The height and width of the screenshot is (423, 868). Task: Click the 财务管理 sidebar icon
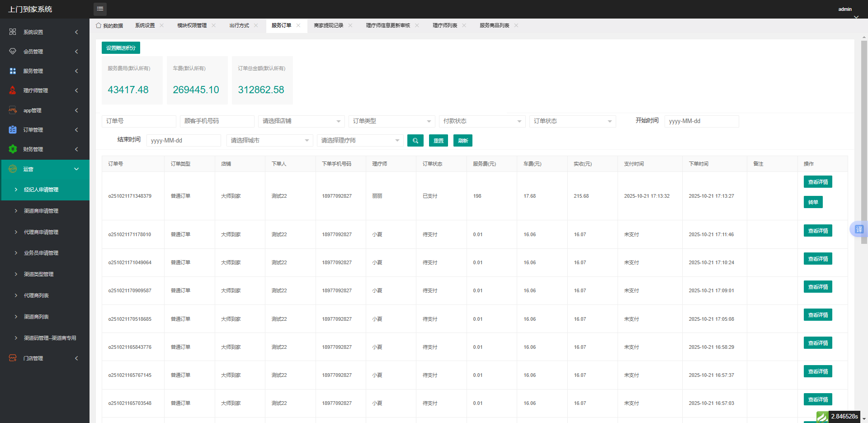coord(13,149)
